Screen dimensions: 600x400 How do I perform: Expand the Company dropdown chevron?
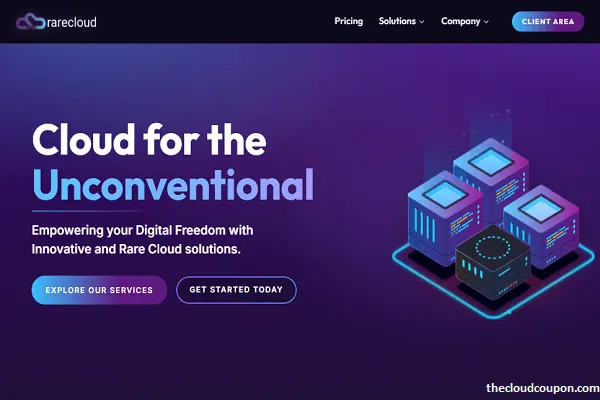[x=486, y=22]
